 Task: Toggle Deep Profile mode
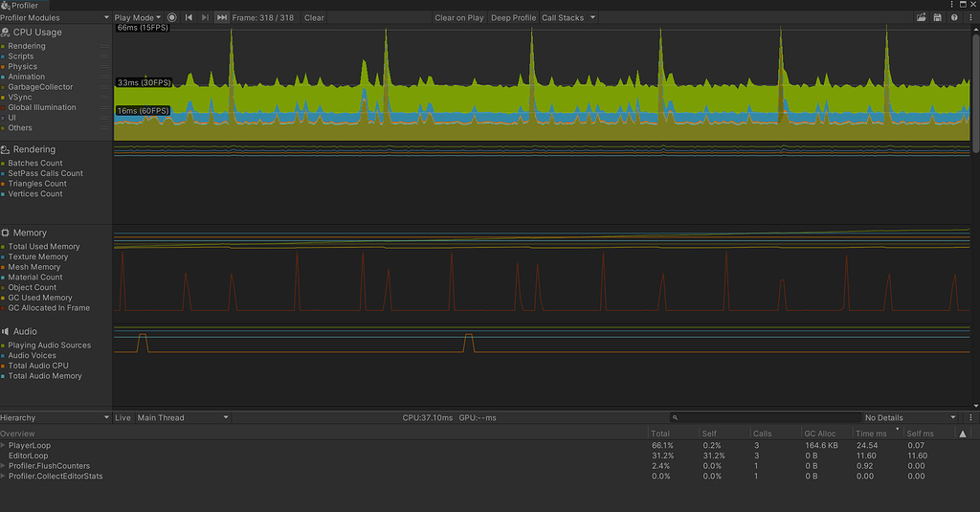514,17
